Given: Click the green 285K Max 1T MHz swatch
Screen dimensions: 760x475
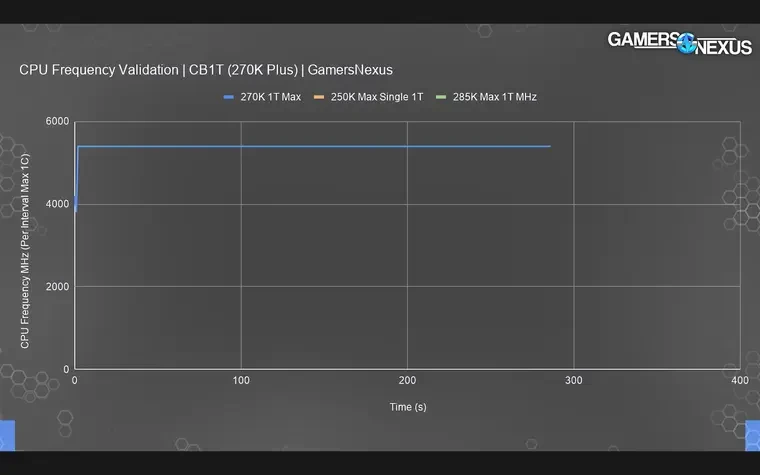Looking at the screenshot, I should pos(441,97).
